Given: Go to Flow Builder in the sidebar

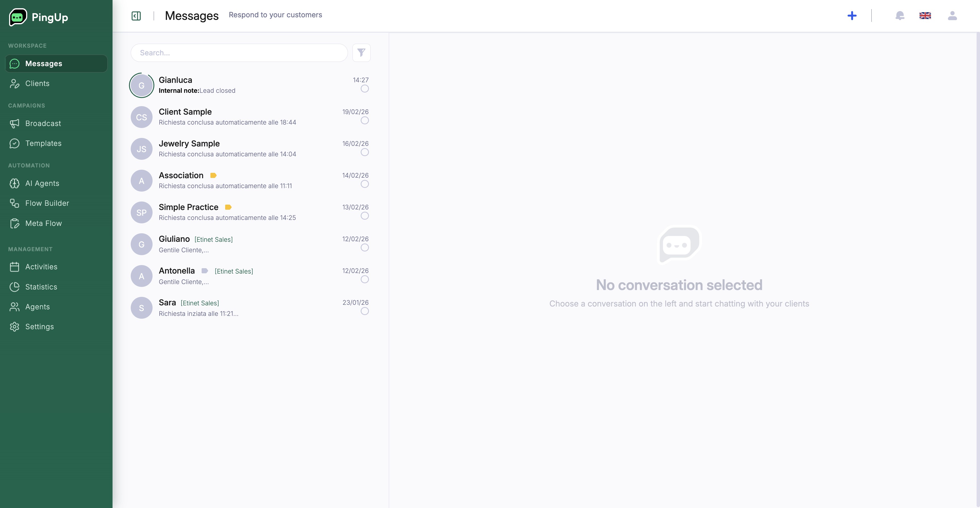Looking at the screenshot, I should [47, 203].
